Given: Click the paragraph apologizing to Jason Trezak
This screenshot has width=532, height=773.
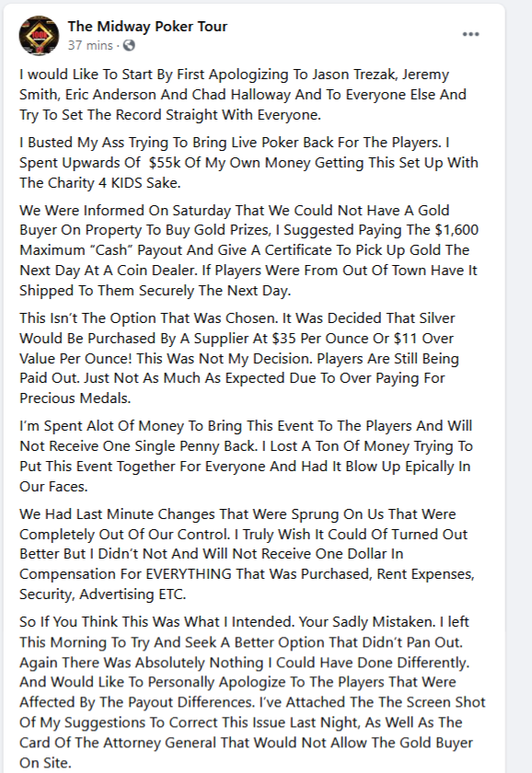Looking at the screenshot, I should coord(243,95).
